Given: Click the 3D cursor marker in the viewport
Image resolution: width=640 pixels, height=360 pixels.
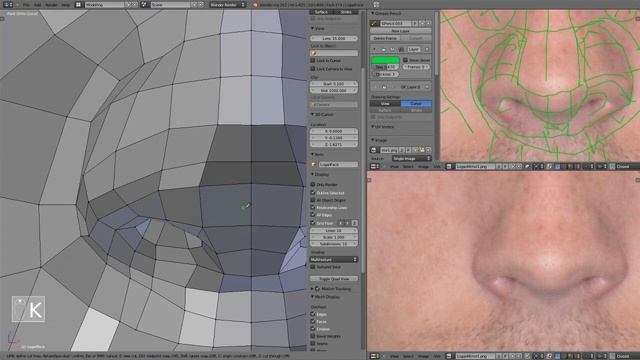Looking at the screenshot, I should 245,207.
